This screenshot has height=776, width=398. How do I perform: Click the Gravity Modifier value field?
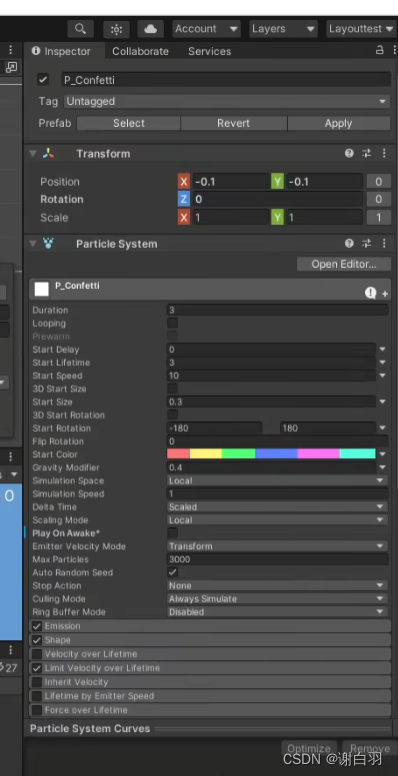(271, 467)
